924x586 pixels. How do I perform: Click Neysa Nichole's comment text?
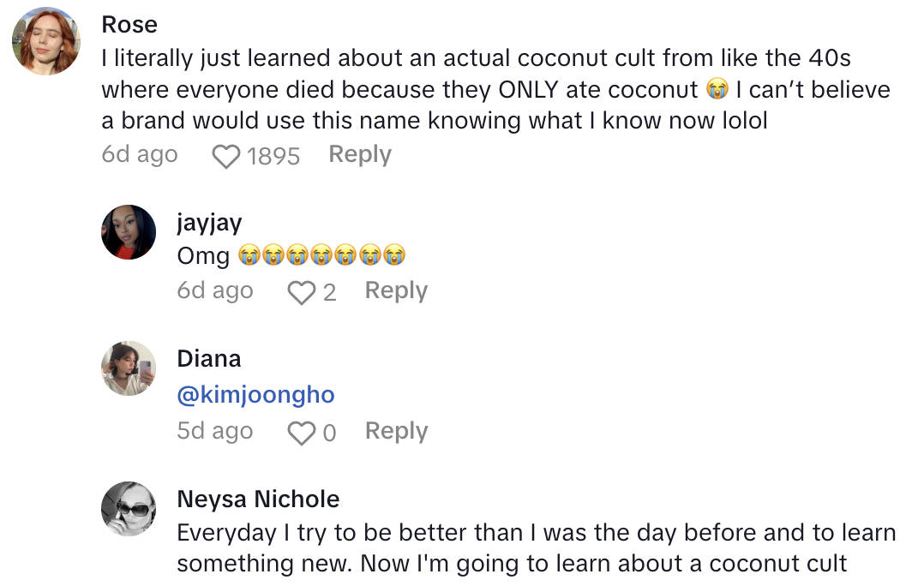tap(536, 548)
